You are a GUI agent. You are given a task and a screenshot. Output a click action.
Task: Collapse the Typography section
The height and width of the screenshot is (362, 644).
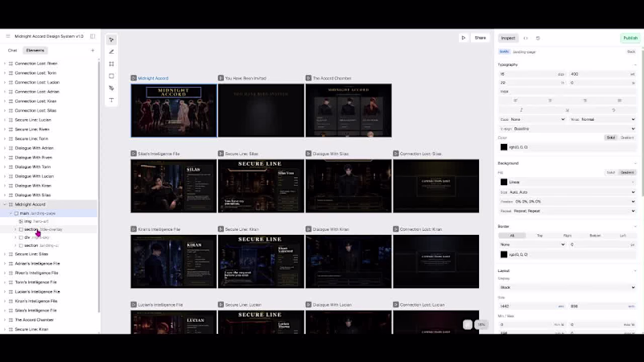(x=635, y=65)
